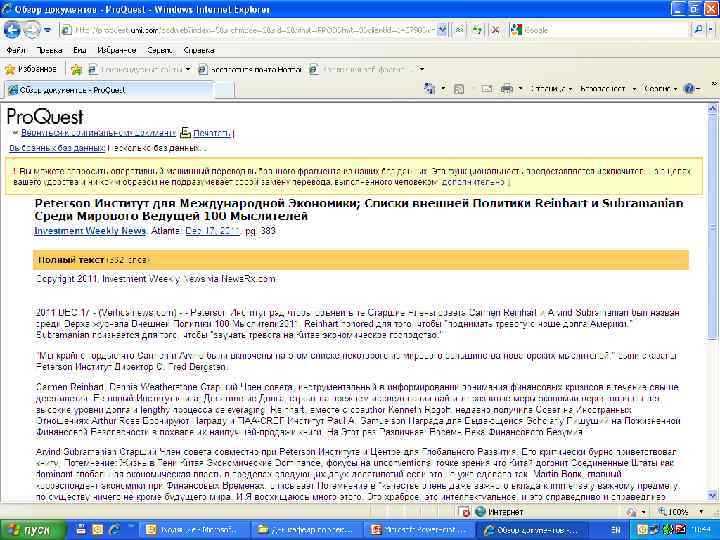Click the RSS feeds icon in command bar

click(458, 89)
